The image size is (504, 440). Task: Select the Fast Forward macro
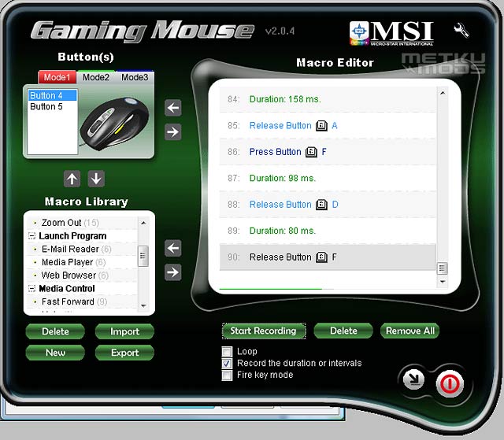(x=83, y=302)
